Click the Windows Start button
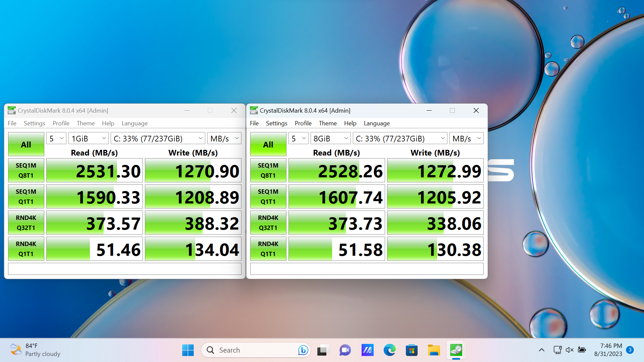The image size is (644, 362). point(188,350)
